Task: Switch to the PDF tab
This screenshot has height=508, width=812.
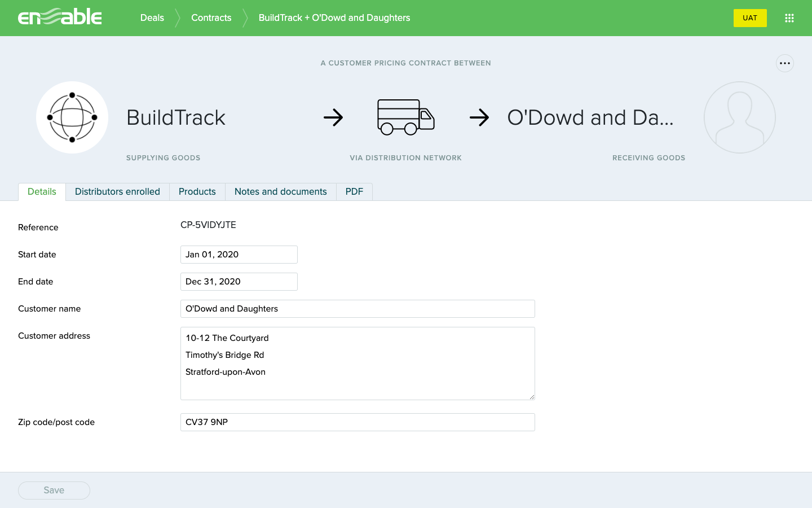Action: (x=354, y=192)
